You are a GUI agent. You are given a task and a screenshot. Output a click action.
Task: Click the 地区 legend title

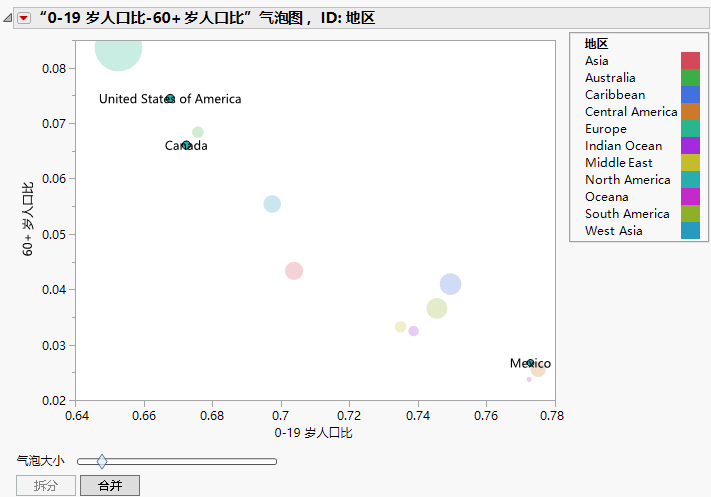pyautogui.click(x=596, y=44)
